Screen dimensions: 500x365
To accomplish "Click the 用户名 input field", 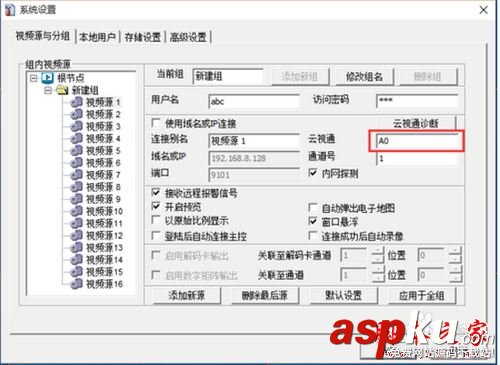I will pyautogui.click(x=254, y=101).
